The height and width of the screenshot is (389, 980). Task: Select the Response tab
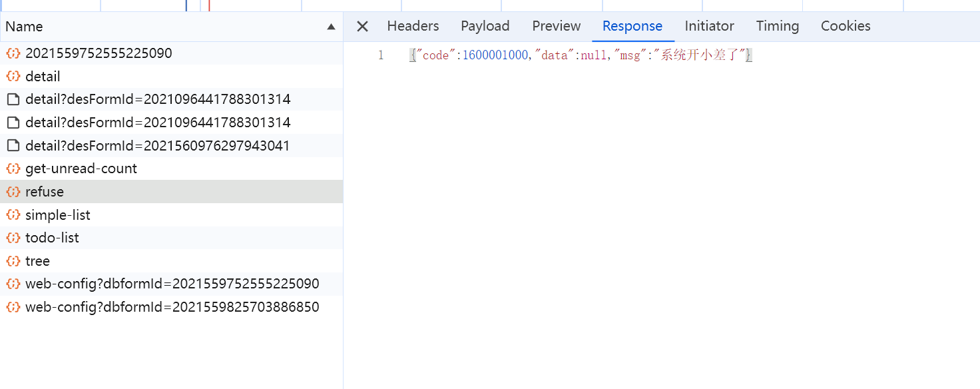[632, 26]
